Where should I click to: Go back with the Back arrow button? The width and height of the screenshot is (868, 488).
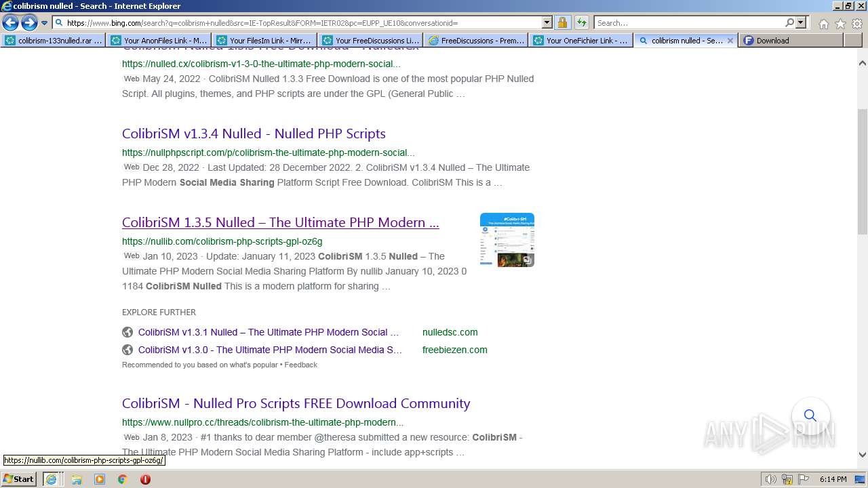(x=10, y=23)
